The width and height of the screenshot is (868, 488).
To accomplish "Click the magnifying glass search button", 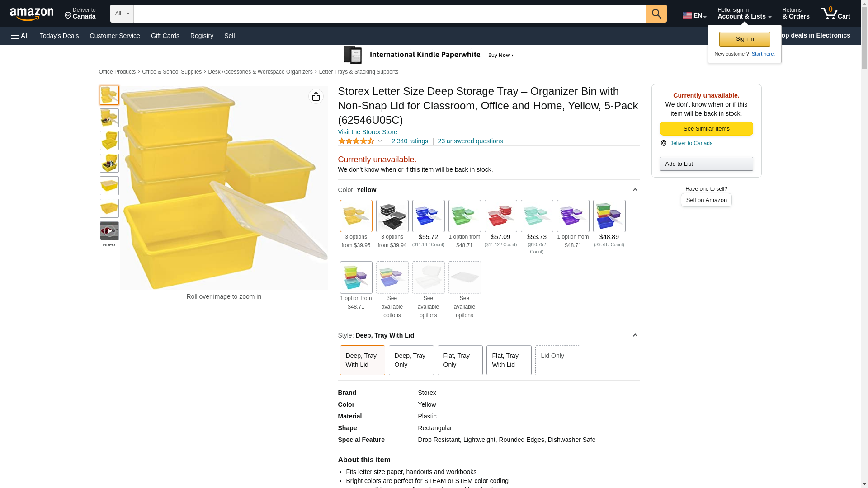I will coord(656,14).
